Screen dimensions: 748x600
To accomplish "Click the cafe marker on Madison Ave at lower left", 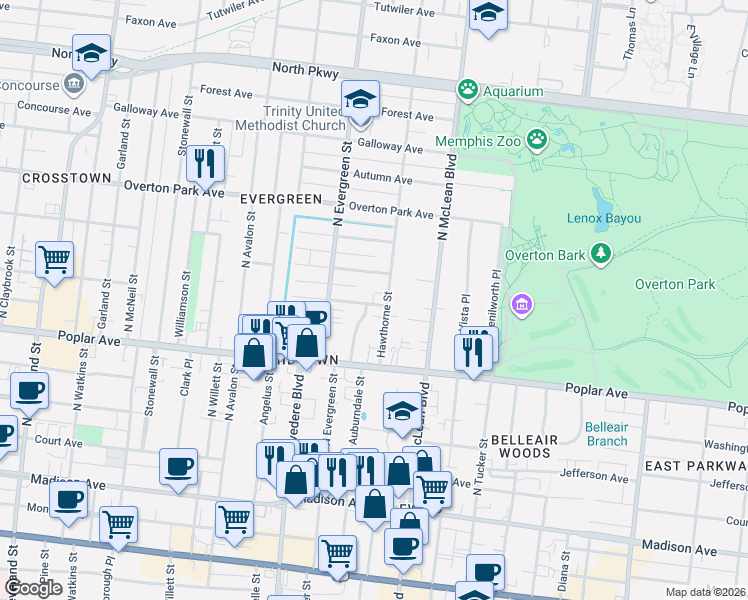I will (x=69, y=503).
